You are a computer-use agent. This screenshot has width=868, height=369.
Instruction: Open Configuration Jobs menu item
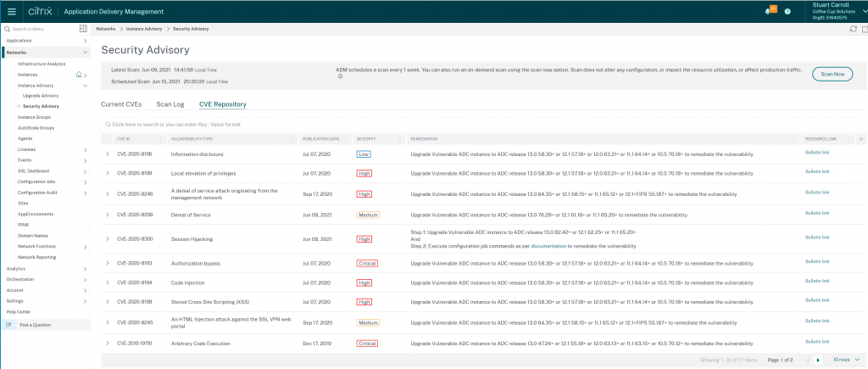click(36, 182)
